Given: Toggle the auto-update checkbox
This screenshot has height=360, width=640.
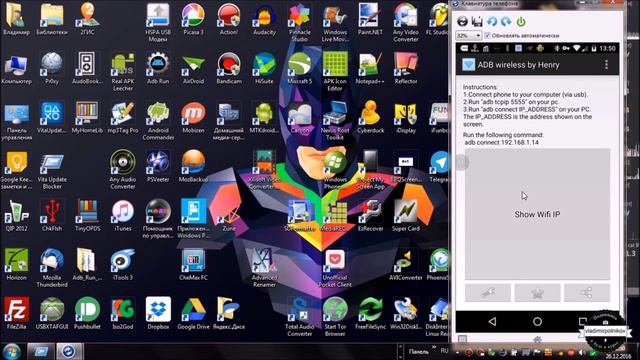Looking at the screenshot, I should pos(487,36).
